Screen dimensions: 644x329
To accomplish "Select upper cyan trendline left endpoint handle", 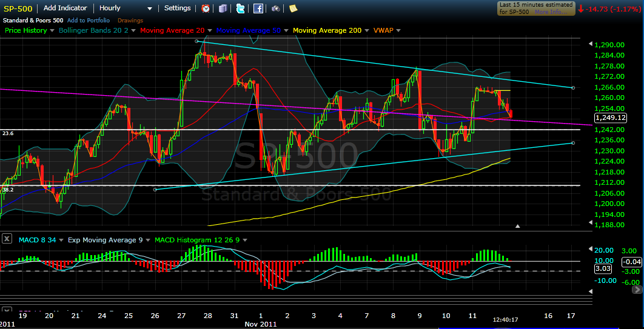I will (196, 41).
